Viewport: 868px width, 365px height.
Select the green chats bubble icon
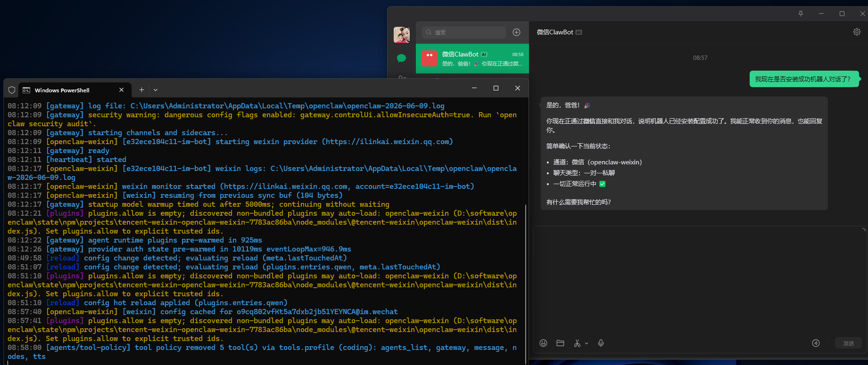coord(402,58)
